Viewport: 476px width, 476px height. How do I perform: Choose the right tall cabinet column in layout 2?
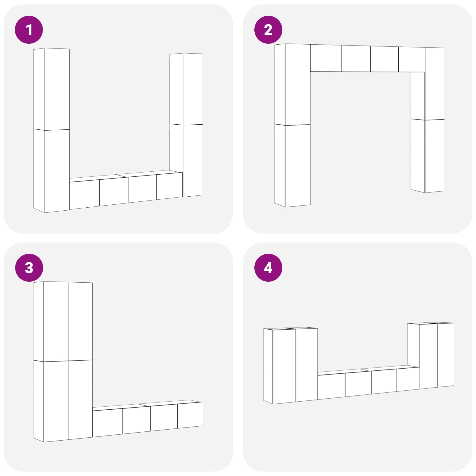[428, 120]
